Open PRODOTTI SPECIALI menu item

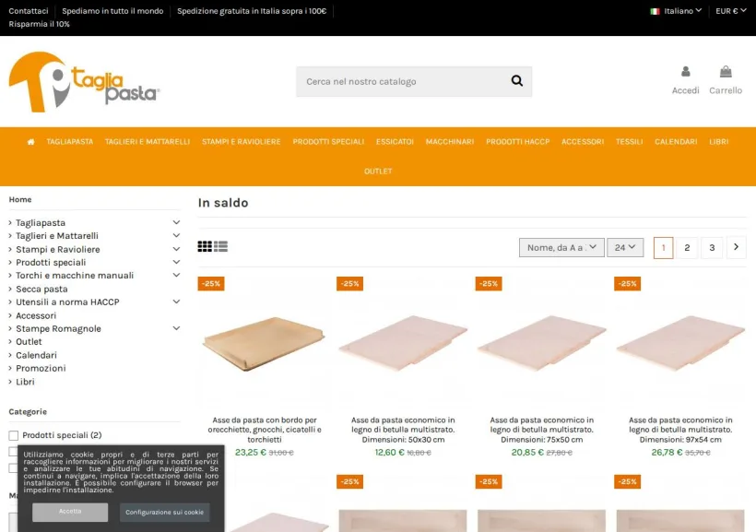point(328,142)
